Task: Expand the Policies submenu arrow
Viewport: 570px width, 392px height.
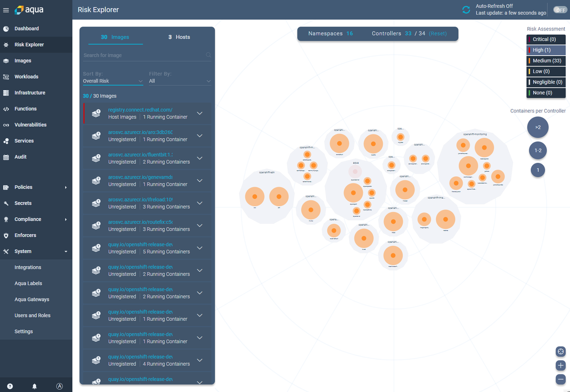Action: [66, 187]
